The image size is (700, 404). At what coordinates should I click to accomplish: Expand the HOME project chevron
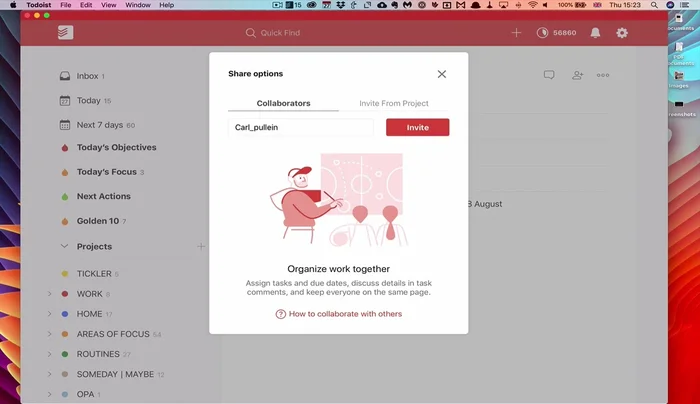50,314
